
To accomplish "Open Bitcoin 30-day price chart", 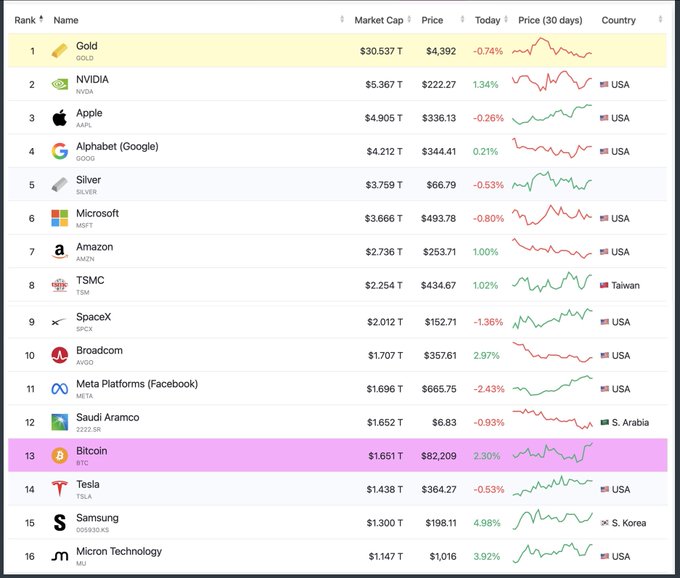I will point(552,453).
